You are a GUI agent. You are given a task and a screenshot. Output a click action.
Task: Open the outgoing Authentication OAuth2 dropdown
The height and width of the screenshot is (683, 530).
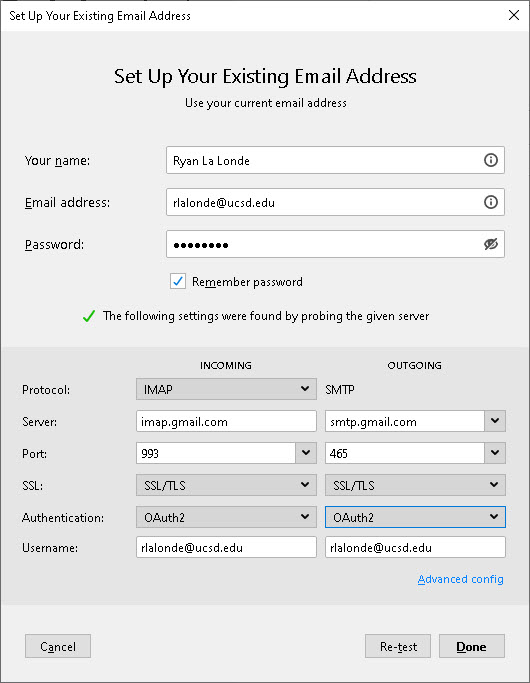415,517
